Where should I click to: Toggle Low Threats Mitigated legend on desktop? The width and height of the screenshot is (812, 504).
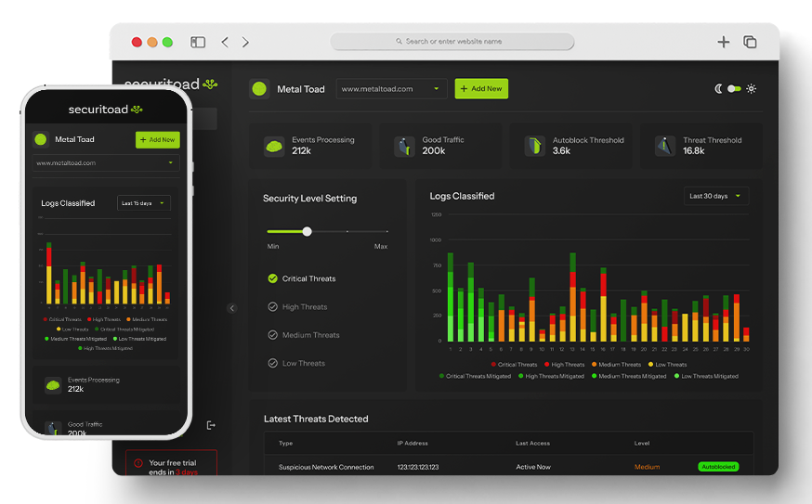(x=706, y=376)
